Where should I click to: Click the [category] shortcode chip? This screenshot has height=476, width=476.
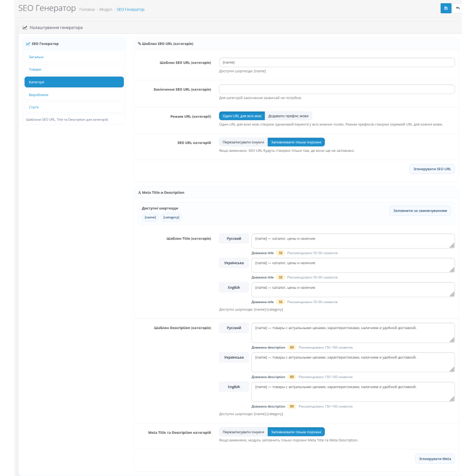(171, 217)
